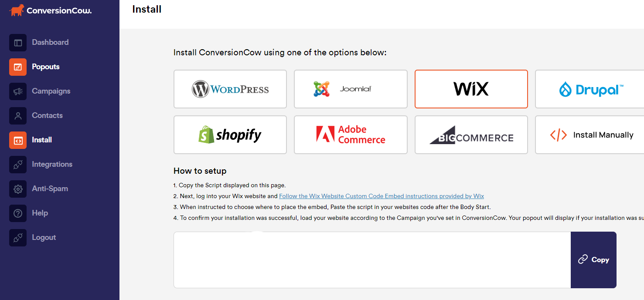644x300 pixels.
Task: Select the Wix install option
Action: pyautogui.click(x=471, y=89)
